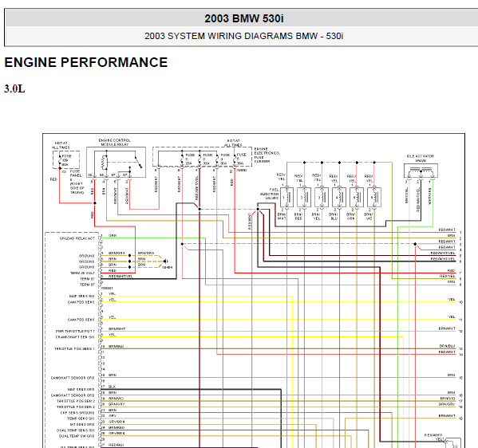
Task: Click the UNLOAD RELAY ACT pin label
Action: pyautogui.click(x=77, y=238)
